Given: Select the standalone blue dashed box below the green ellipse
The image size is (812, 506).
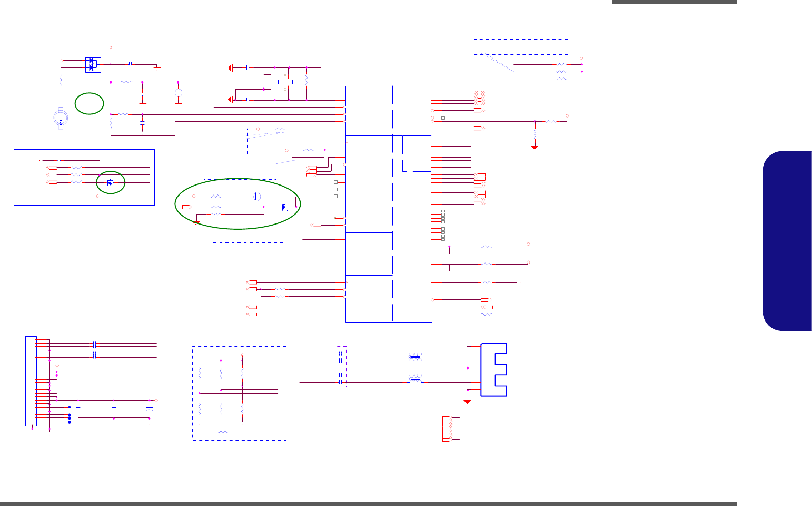Looking at the screenshot, I should coord(247,256).
